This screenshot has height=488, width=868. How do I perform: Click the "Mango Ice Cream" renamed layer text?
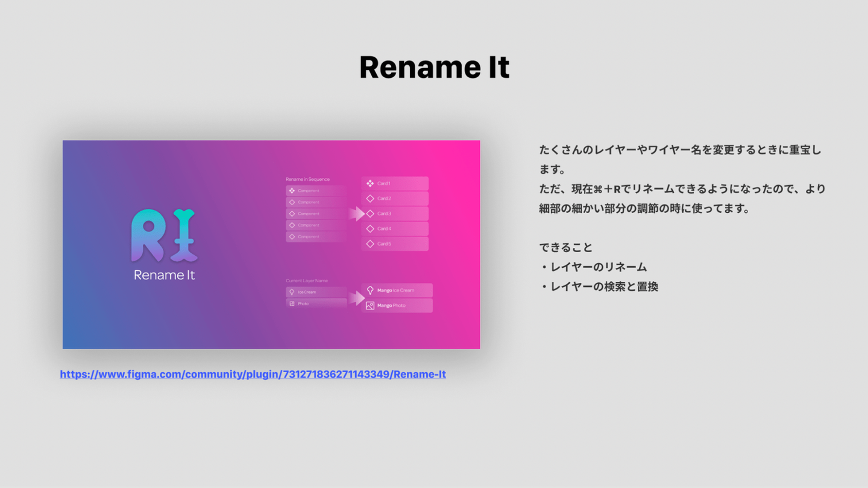395,290
